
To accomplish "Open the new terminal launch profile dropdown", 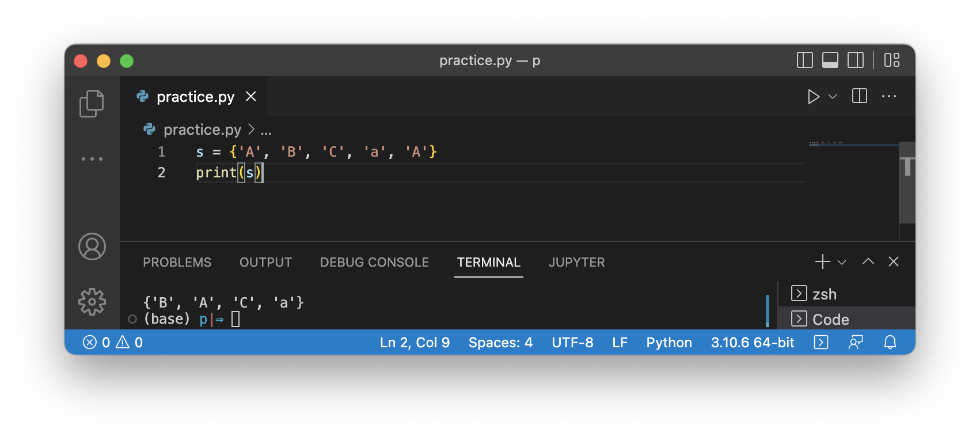I will click(842, 262).
